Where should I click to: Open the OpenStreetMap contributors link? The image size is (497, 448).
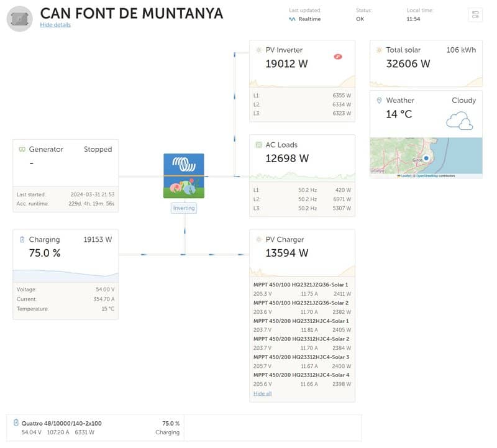(435, 176)
